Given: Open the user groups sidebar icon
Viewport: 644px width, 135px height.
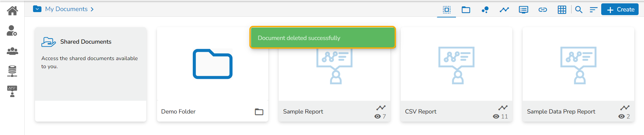Looking at the screenshot, I should (x=12, y=51).
